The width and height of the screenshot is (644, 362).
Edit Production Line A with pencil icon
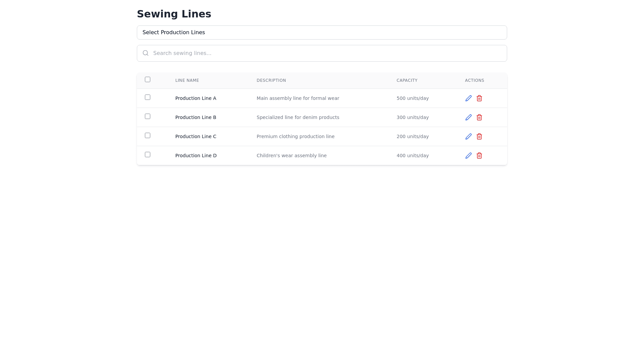[468, 98]
